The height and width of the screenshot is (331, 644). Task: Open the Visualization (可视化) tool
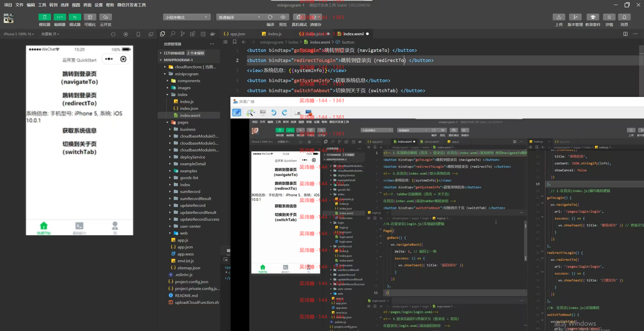(x=90, y=17)
